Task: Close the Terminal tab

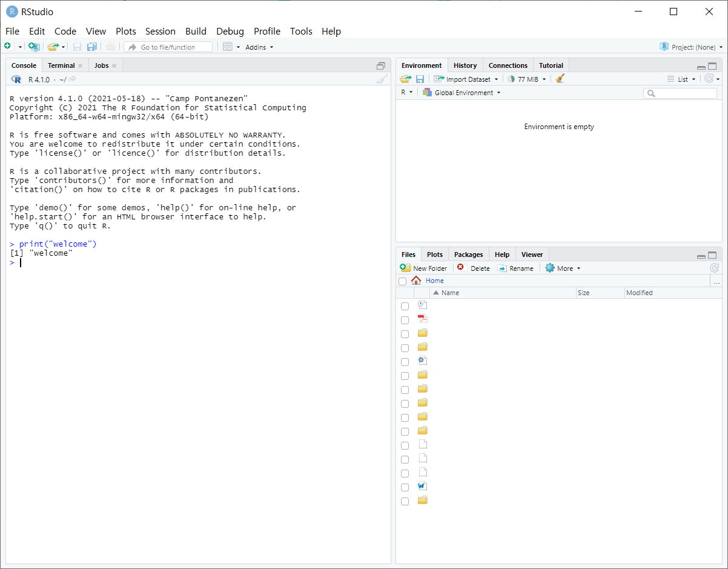Action: tap(80, 66)
